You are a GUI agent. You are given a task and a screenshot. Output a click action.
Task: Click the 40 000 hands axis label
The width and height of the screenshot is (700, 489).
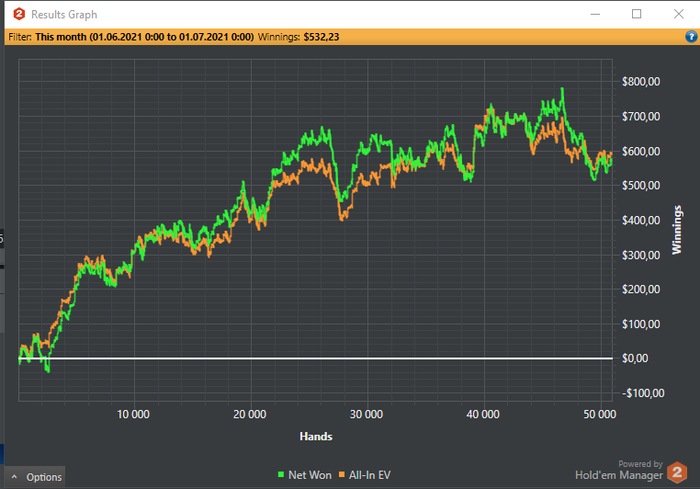tap(483, 414)
